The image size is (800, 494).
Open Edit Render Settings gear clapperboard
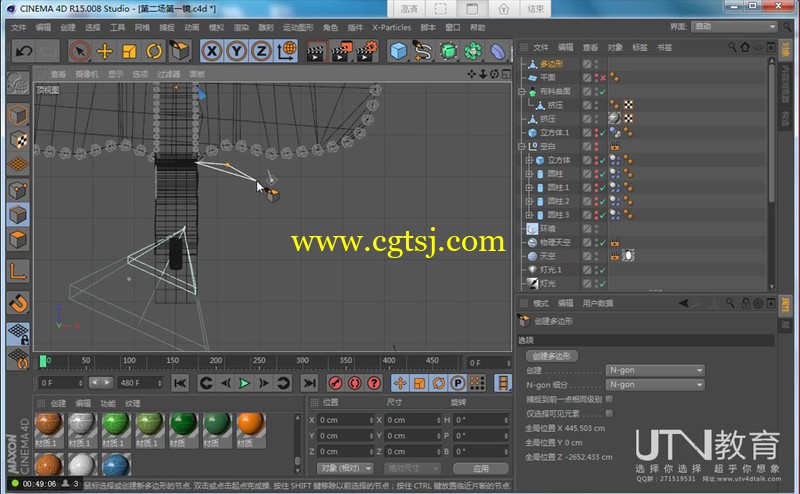pyautogui.click(x=366, y=51)
